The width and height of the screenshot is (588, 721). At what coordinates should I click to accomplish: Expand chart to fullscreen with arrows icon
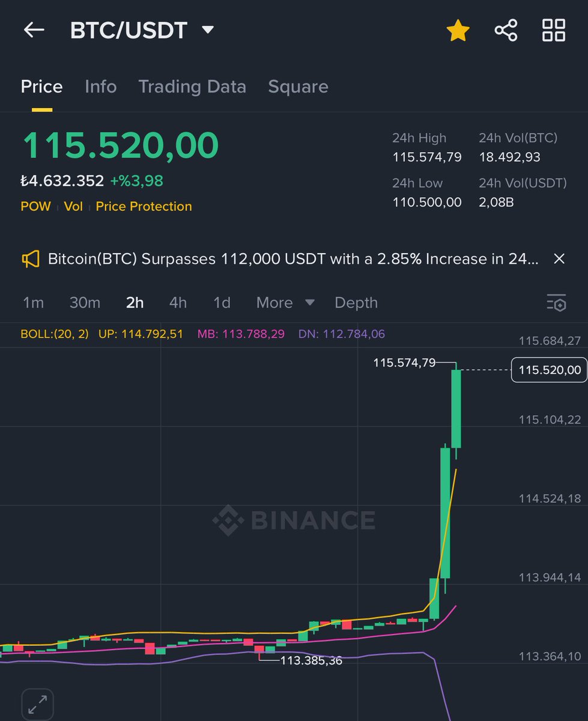tap(37, 704)
